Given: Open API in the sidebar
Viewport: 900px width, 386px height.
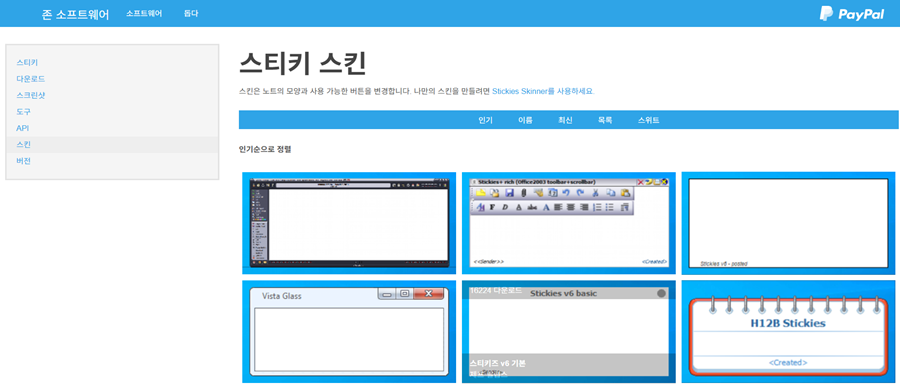Looking at the screenshot, I should pyautogui.click(x=22, y=128).
